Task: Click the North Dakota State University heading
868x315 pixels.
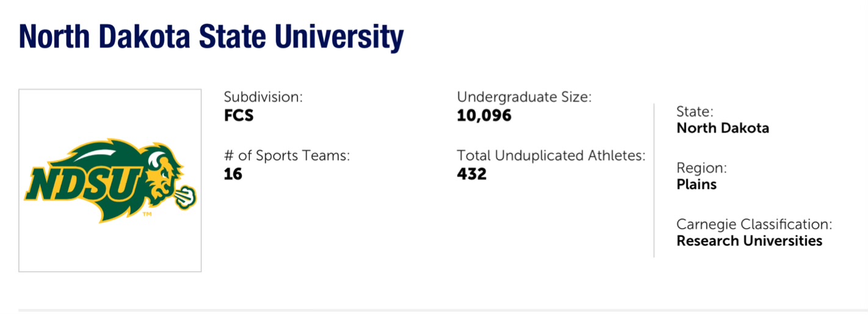Action: point(211,37)
